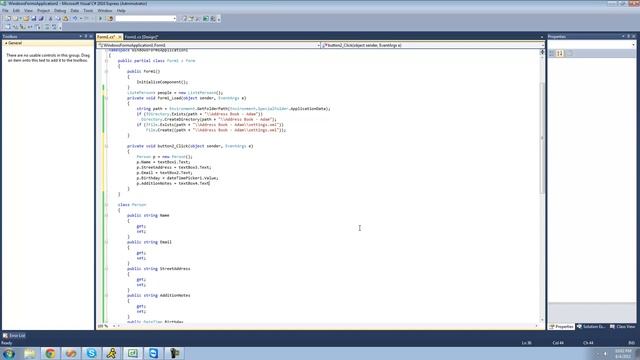Open Windows Explorer from the taskbar

[30, 353]
